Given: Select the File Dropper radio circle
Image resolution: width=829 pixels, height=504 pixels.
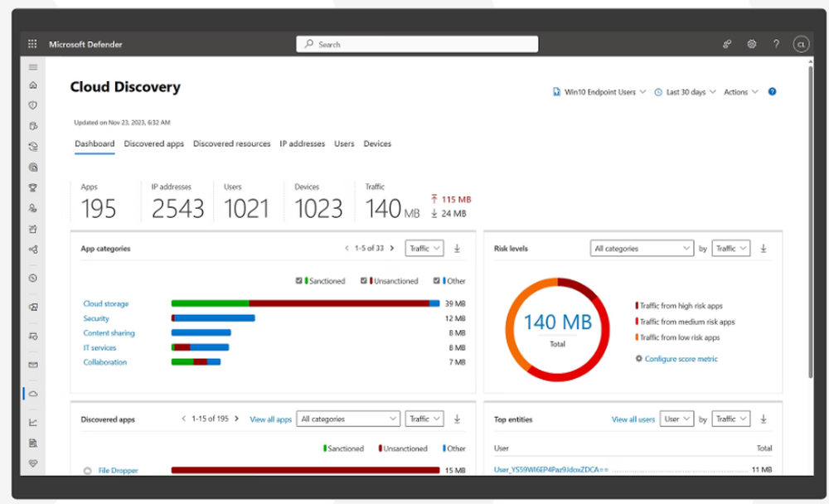Looking at the screenshot, I should (88, 471).
